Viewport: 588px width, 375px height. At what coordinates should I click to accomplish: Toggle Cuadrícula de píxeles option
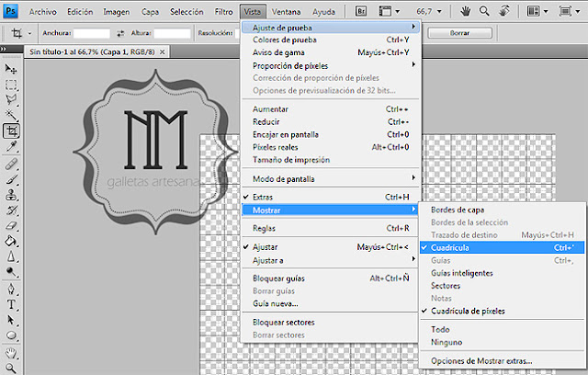503,311
